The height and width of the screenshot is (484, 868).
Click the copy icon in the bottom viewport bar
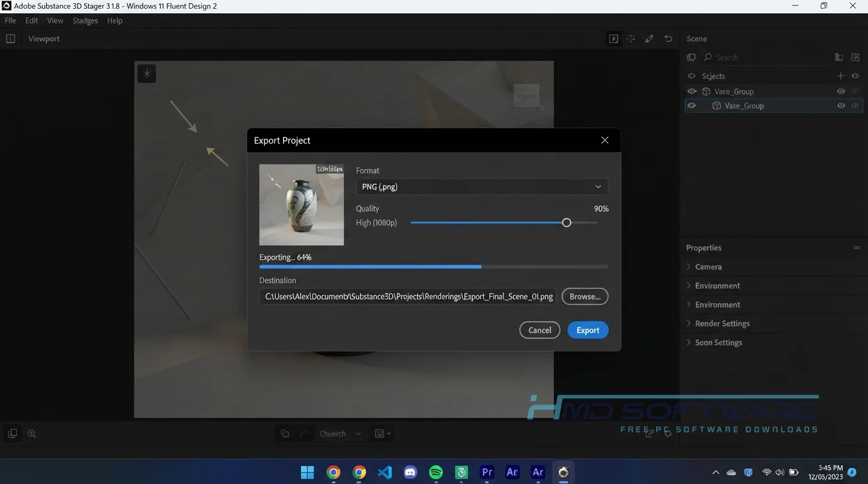tap(285, 434)
